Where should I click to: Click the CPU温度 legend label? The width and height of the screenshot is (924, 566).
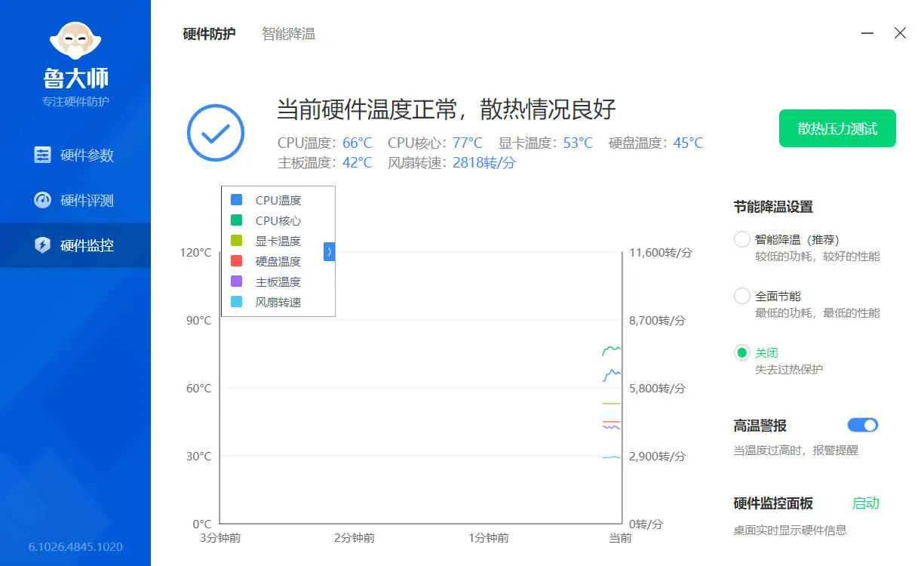pos(278,200)
